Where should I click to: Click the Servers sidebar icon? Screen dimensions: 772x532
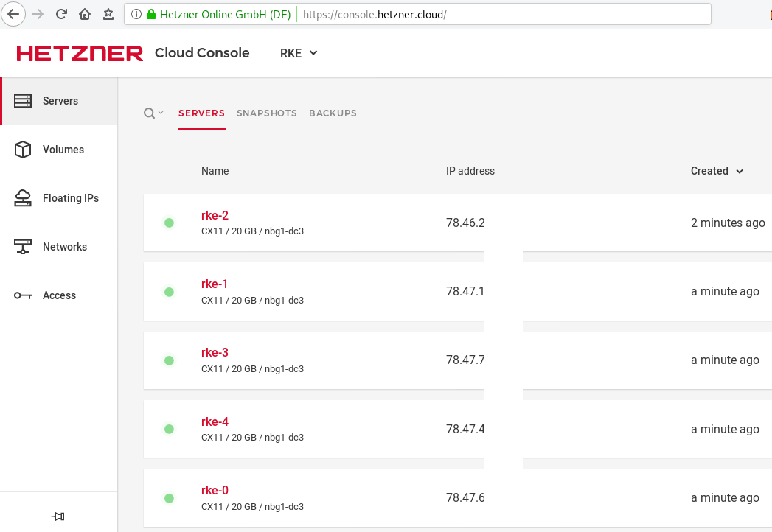pos(23,101)
